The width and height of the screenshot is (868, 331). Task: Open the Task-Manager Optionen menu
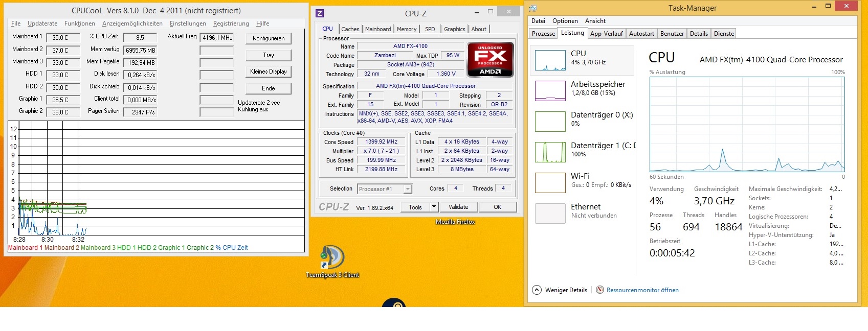pyautogui.click(x=565, y=21)
